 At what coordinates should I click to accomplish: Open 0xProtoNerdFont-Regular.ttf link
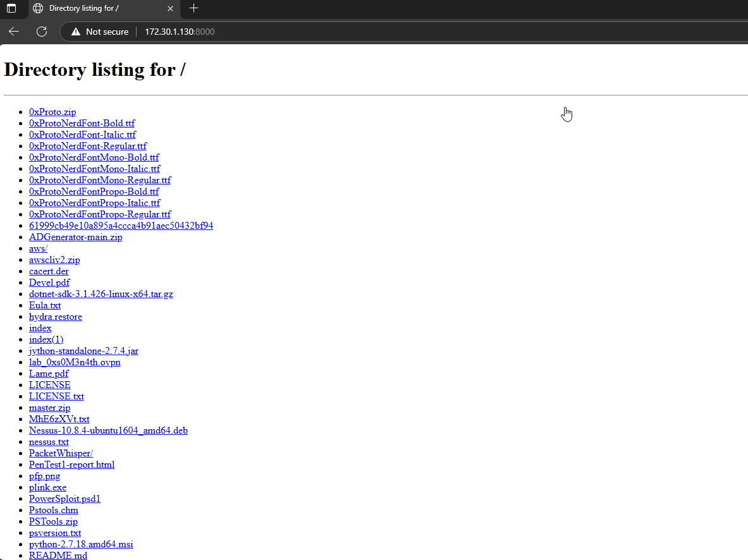coord(88,147)
